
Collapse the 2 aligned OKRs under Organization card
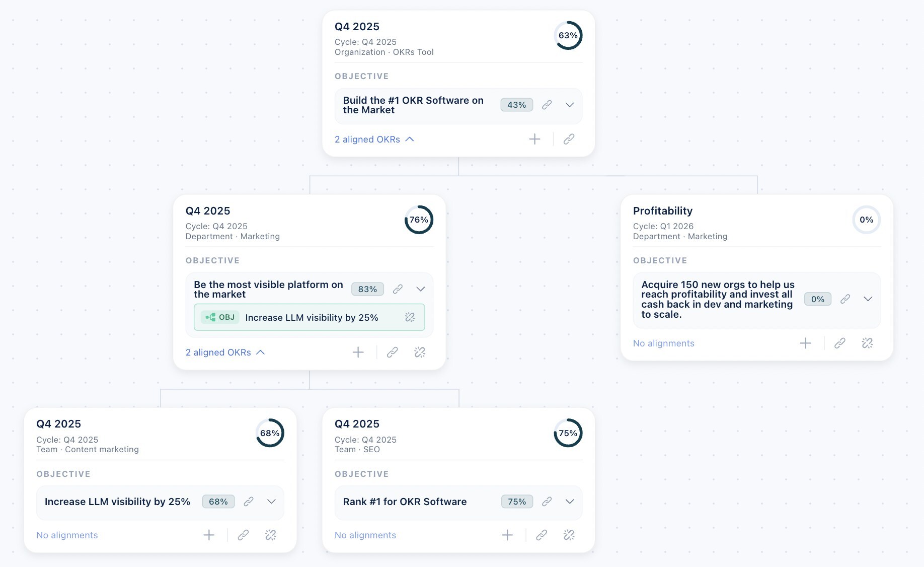[374, 139]
